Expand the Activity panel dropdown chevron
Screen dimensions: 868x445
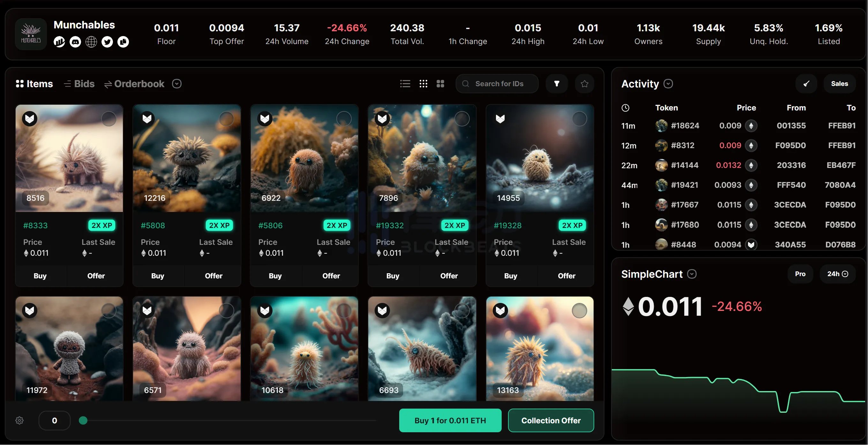[x=668, y=84]
